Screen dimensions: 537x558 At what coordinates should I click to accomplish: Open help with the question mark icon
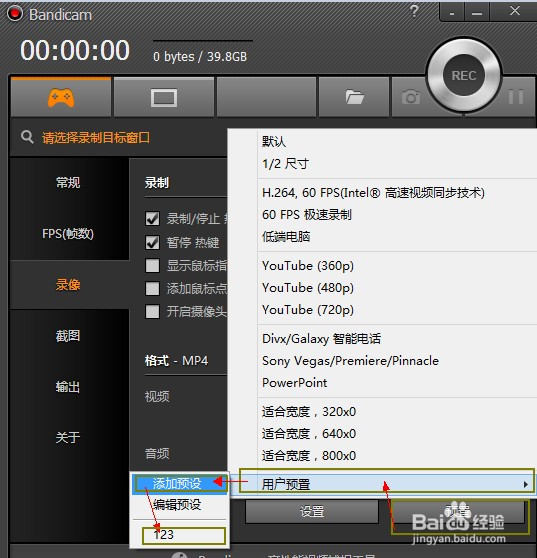point(414,11)
